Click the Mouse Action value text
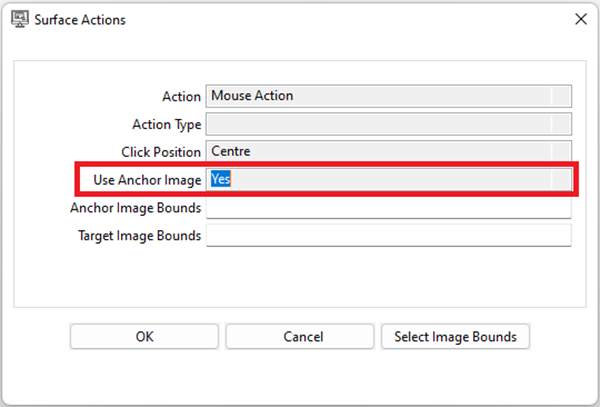Screen dimensions: 600x407 [x=251, y=96]
